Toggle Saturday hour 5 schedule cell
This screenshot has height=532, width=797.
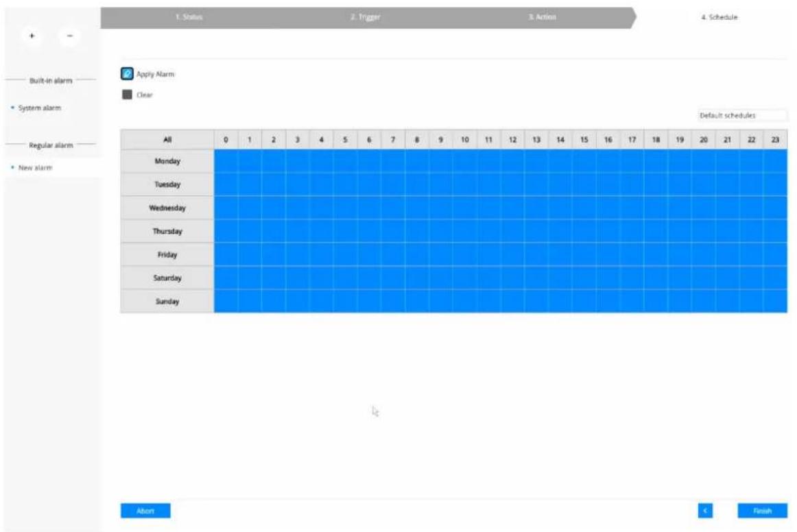(345, 278)
